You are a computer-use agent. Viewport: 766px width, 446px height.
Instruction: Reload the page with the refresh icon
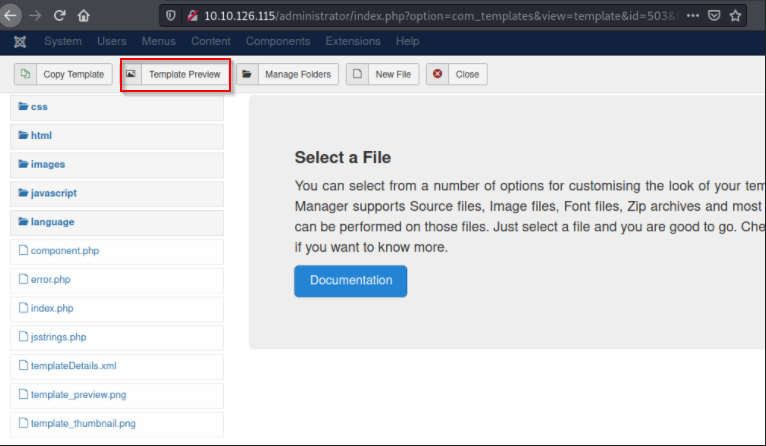coord(60,16)
